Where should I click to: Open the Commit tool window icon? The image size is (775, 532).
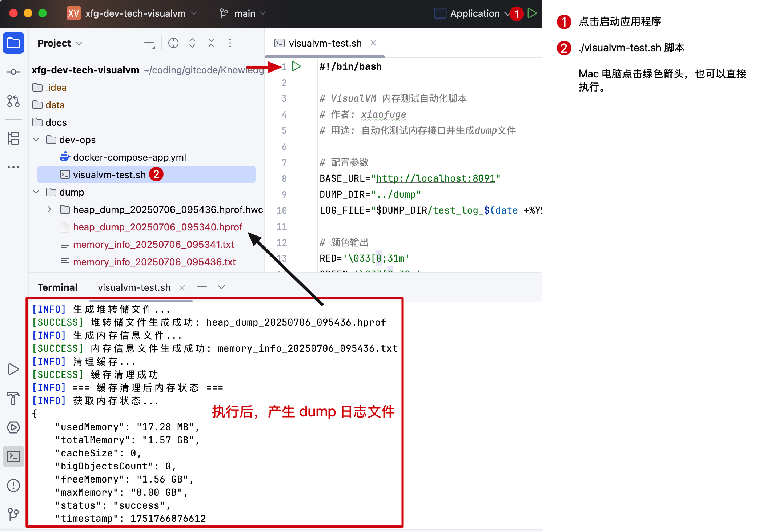tap(13, 72)
